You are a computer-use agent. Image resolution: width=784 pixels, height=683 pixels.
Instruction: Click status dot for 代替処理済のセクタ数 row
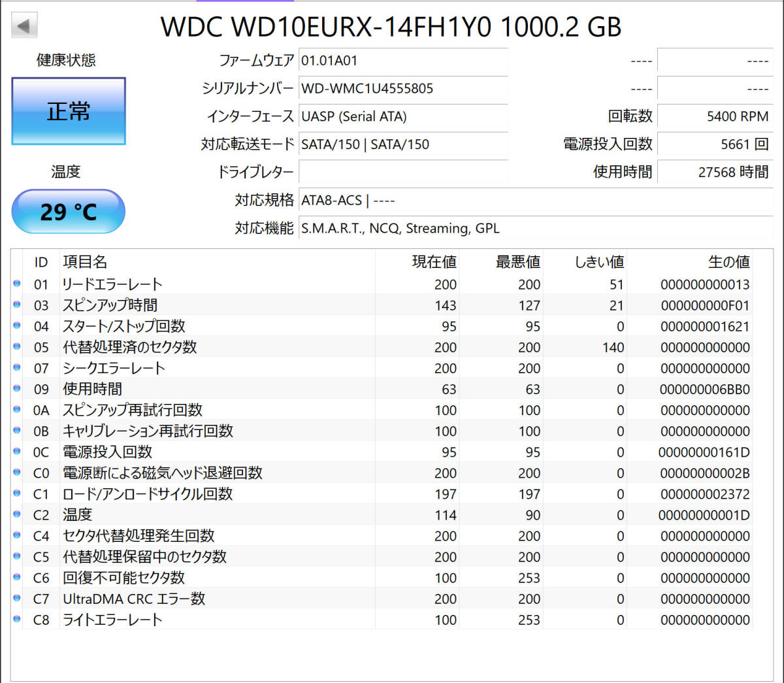17,346
